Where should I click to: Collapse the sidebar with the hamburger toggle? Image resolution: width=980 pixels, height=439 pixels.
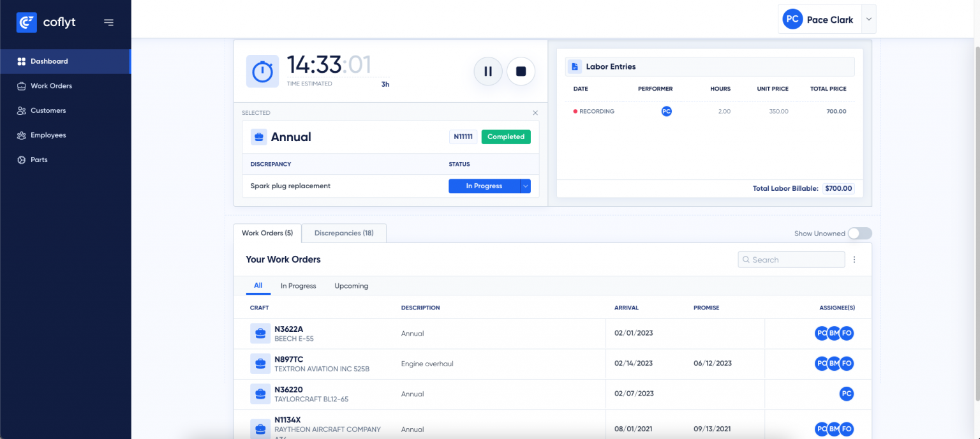click(x=108, y=22)
